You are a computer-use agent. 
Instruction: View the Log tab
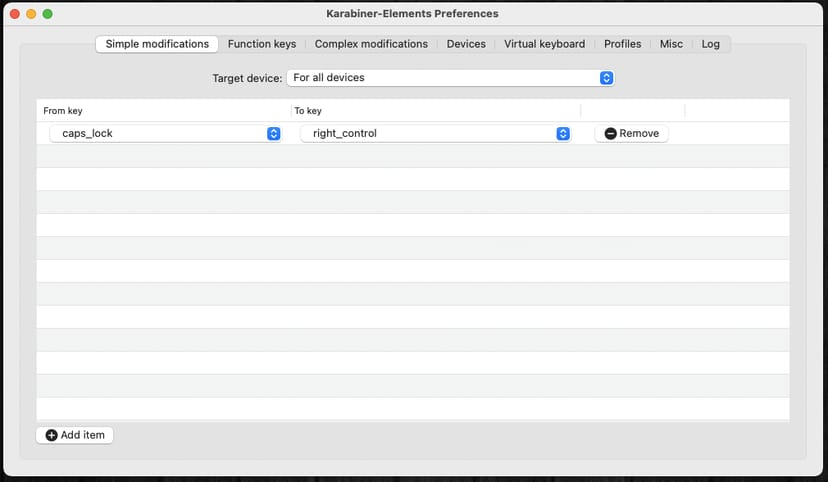click(x=710, y=44)
